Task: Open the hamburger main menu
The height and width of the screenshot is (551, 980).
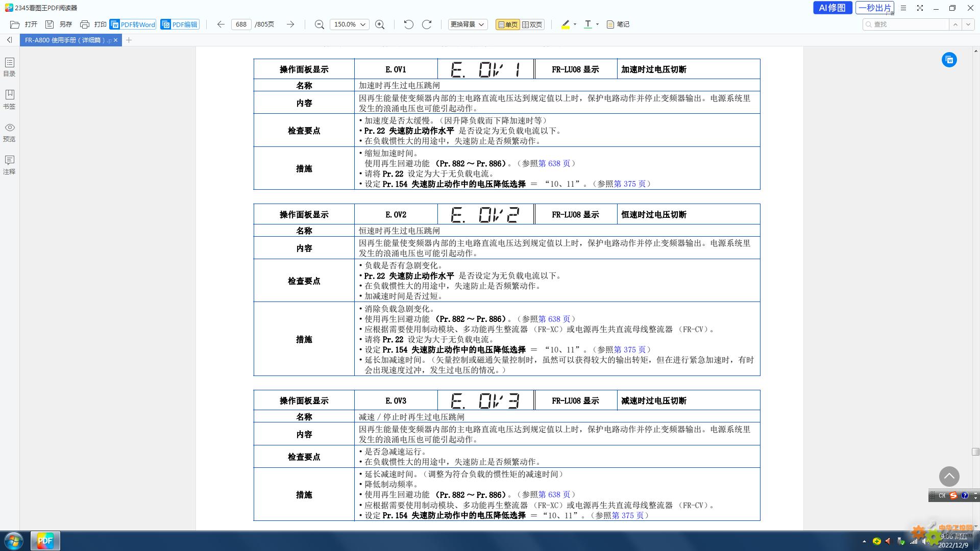Action: pos(903,8)
